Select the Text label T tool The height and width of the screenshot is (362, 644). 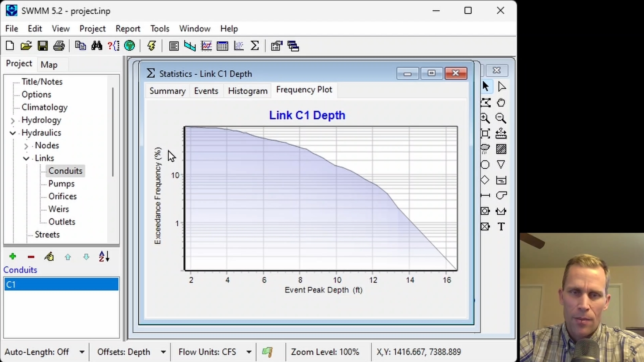click(501, 227)
